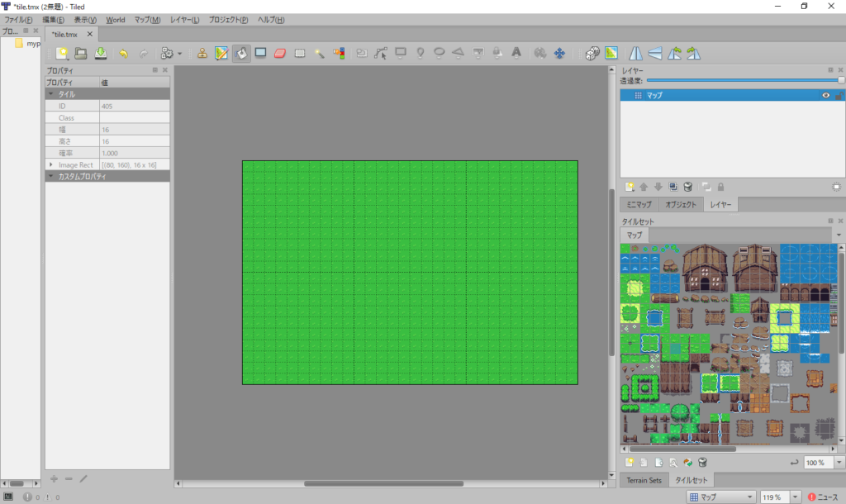The image size is (846, 504).
Task: Remove the layer with trash icon
Action: click(x=687, y=187)
